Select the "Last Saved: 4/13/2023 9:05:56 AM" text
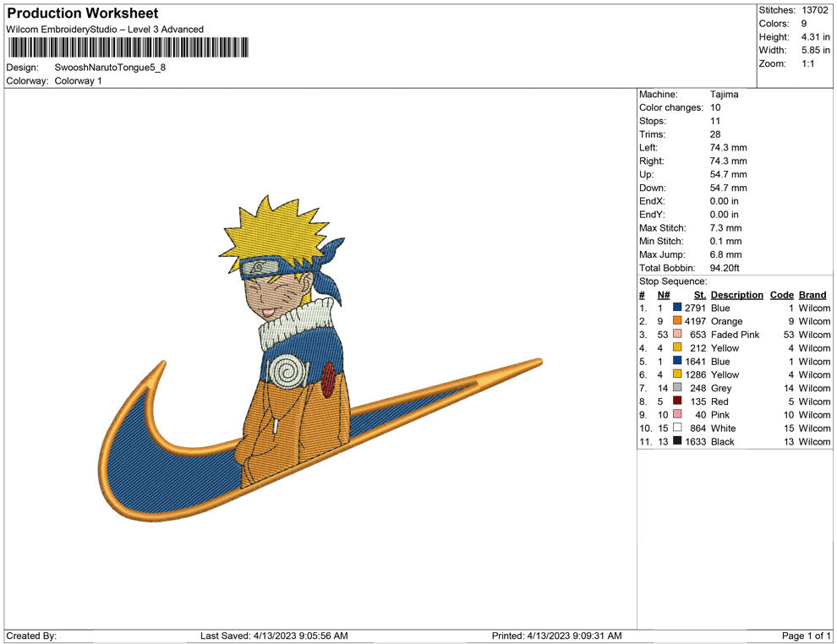This screenshot has width=837, height=644. pyautogui.click(x=274, y=636)
